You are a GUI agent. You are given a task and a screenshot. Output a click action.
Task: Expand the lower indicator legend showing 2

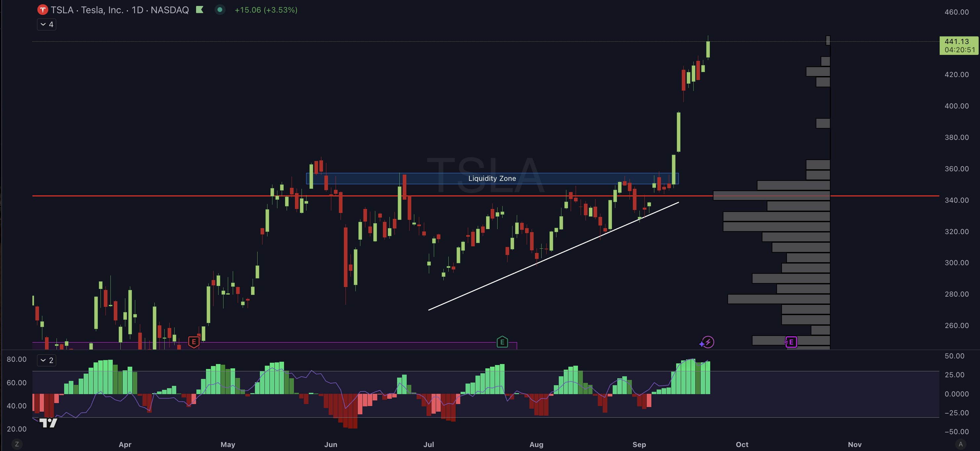pos(46,360)
